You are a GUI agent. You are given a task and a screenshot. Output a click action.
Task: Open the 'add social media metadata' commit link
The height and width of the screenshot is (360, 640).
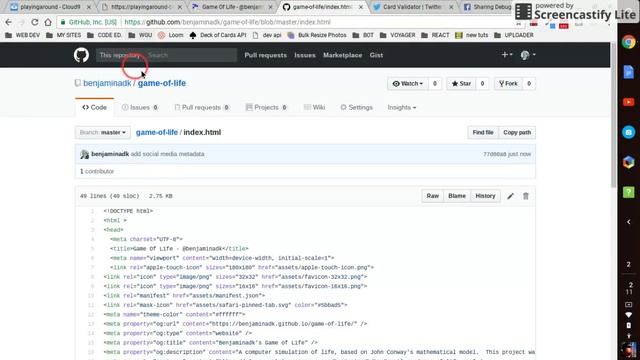167,154
